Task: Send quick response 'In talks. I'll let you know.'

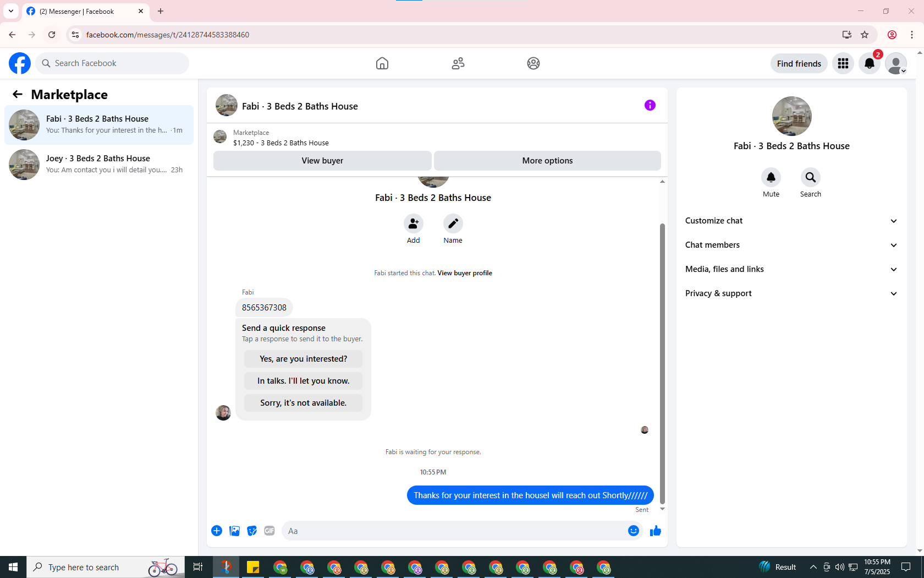Action: point(303,381)
